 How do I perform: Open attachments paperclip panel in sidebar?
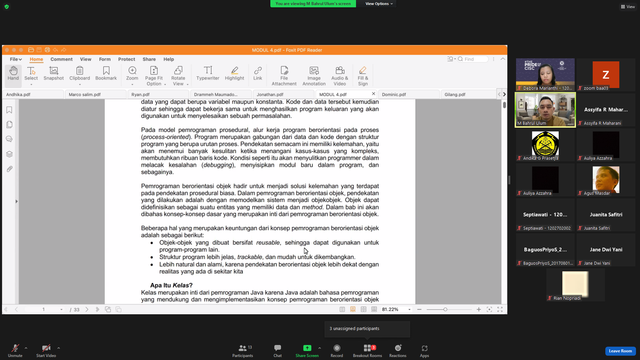click(9, 169)
